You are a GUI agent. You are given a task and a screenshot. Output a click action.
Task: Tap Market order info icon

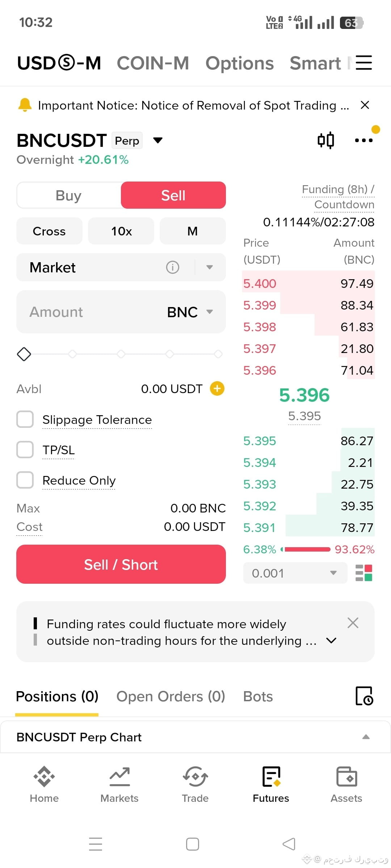(x=173, y=267)
